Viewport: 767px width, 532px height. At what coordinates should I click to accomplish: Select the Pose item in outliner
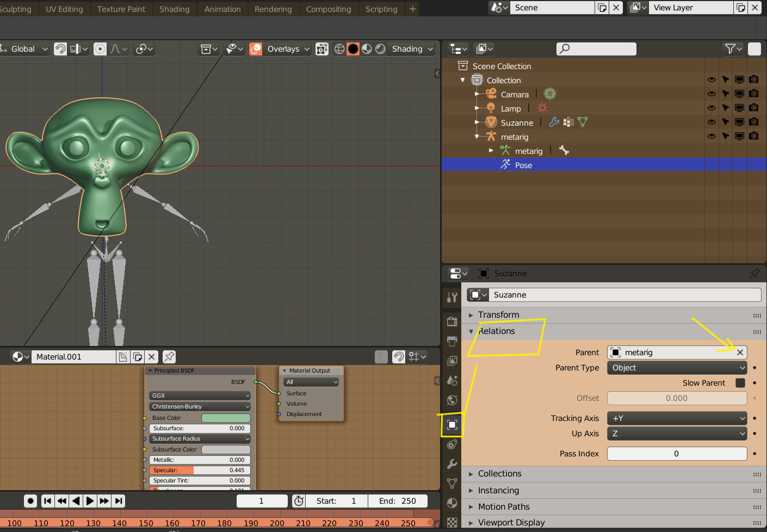pyautogui.click(x=523, y=165)
